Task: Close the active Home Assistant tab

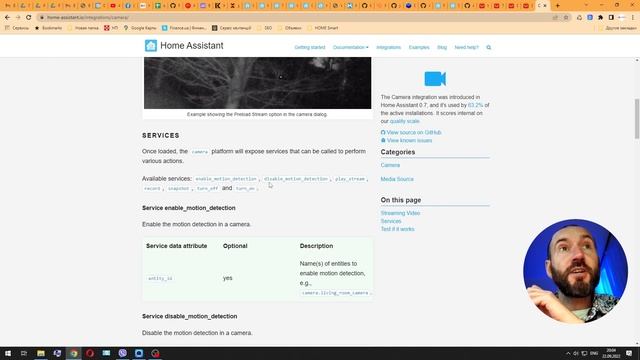Action: (x=545, y=6)
